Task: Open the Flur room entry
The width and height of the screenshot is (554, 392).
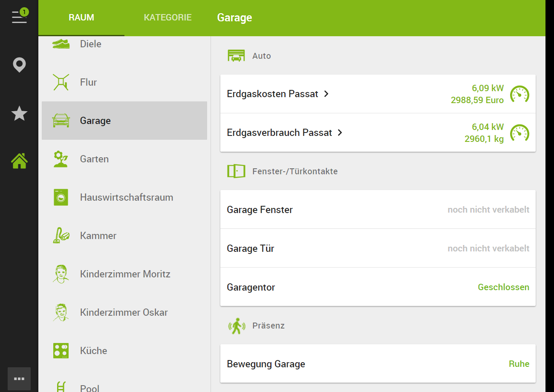Action: click(x=89, y=82)
